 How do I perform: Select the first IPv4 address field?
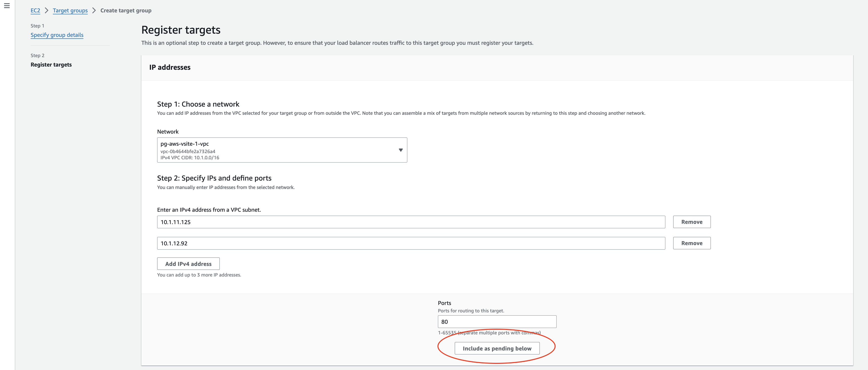click(x=411, y=222)
